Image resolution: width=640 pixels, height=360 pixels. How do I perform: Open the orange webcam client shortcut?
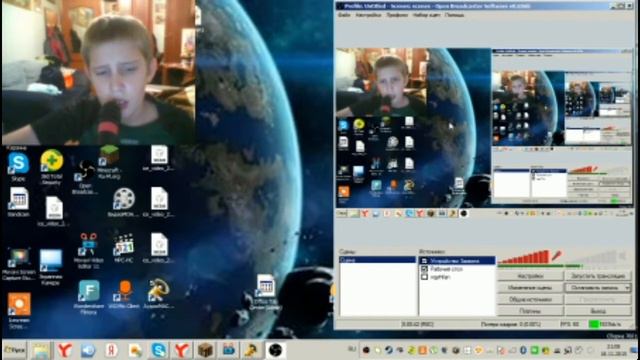[124, 294]
